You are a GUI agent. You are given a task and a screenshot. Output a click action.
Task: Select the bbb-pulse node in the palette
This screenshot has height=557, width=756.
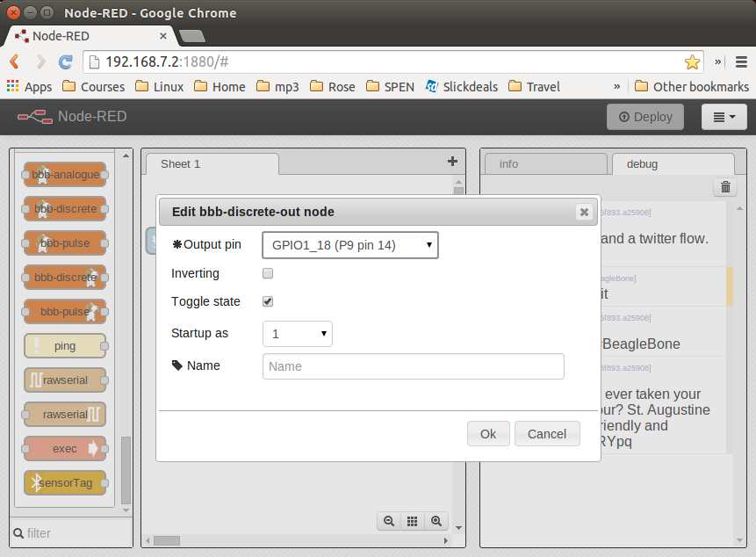64,242
